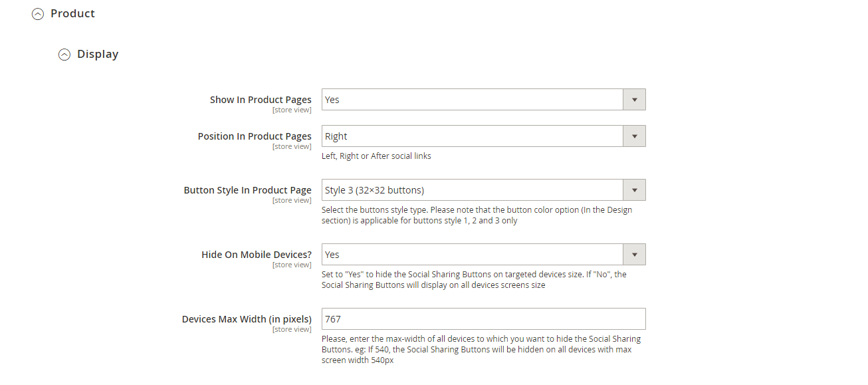868x385 pixels.
Task: Click the Button Style In Product Page label
Action: 247,190
